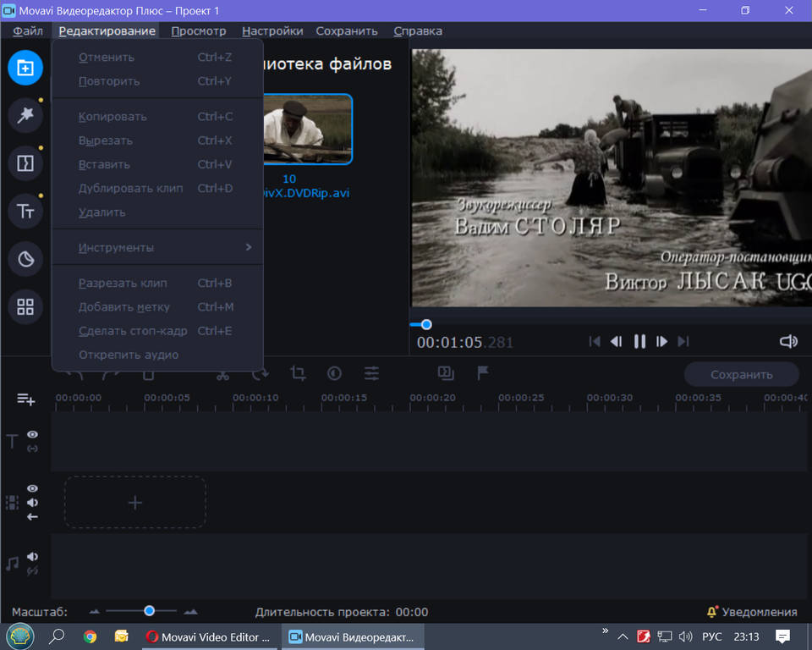
Task: Open the Windows Start menu
Action: 19,636
